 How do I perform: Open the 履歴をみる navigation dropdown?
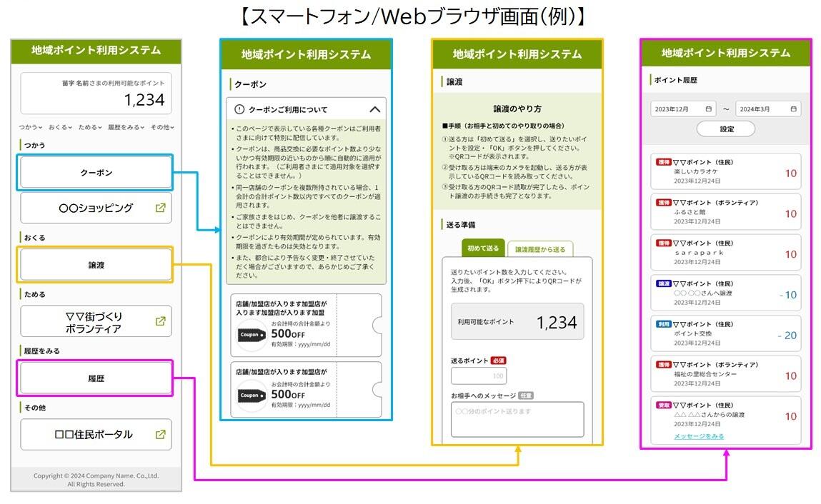pos(125,127)
